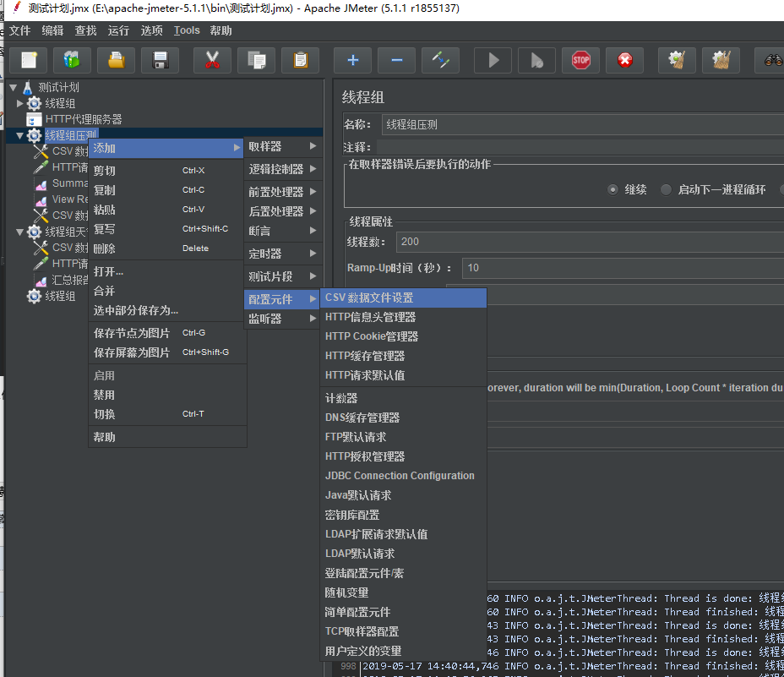Click the Paste clipboard icon
The width and height of the screenshot is (784, 677).
pos(301,61)
